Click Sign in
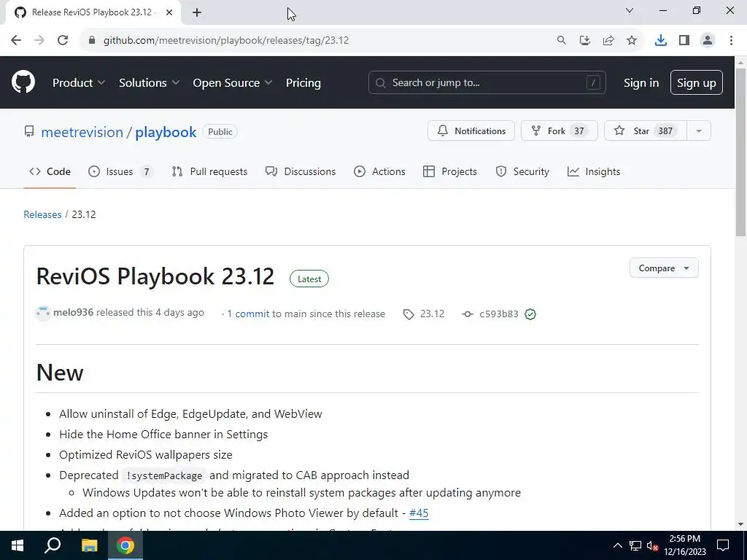Image resolution: width=747 pixels, height=560 pixels. pos(641,83)
